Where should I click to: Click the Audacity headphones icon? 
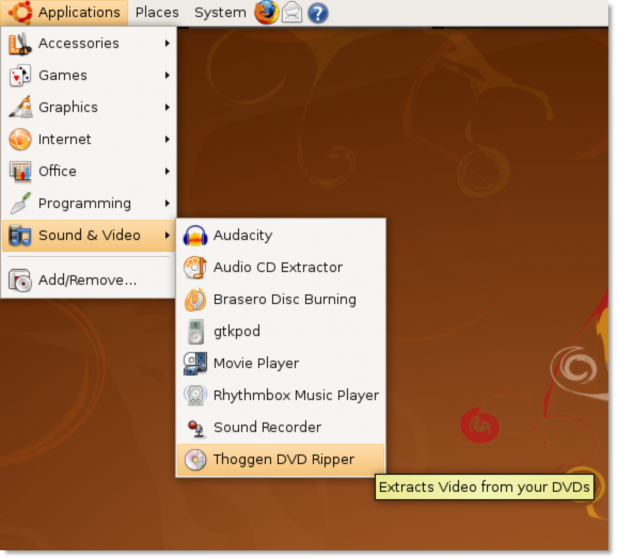195,236
